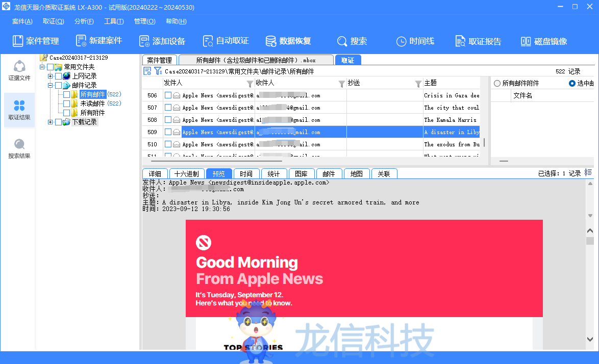Select row 507 'The city that coul'

311,108
